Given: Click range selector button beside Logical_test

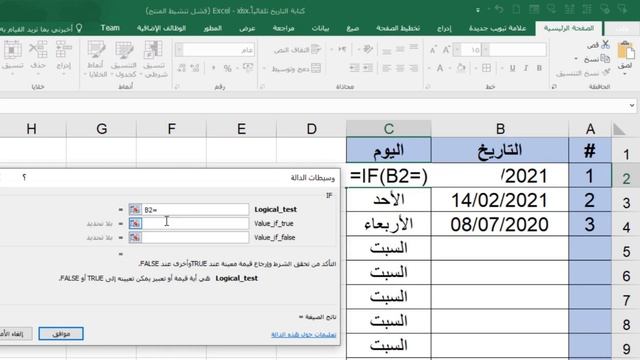Looking at the screenshot, I should pyautogui.click(x=135, y=210).
